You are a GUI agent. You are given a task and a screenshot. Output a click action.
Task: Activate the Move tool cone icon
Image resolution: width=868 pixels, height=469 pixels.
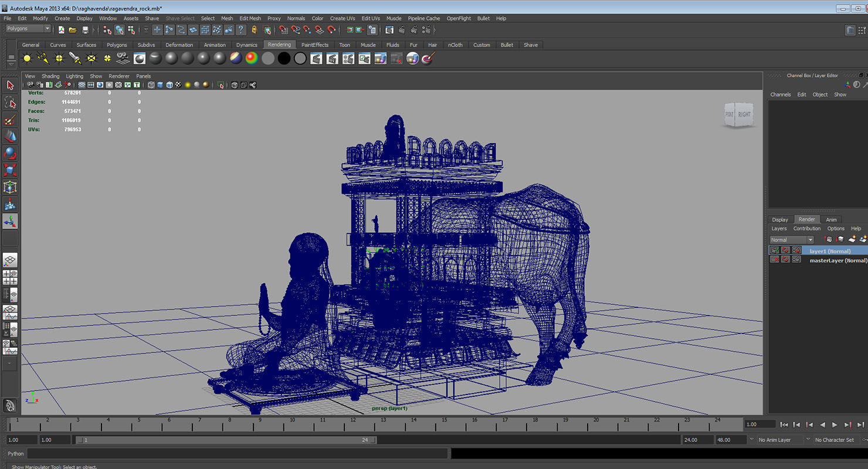pos(10,137)
